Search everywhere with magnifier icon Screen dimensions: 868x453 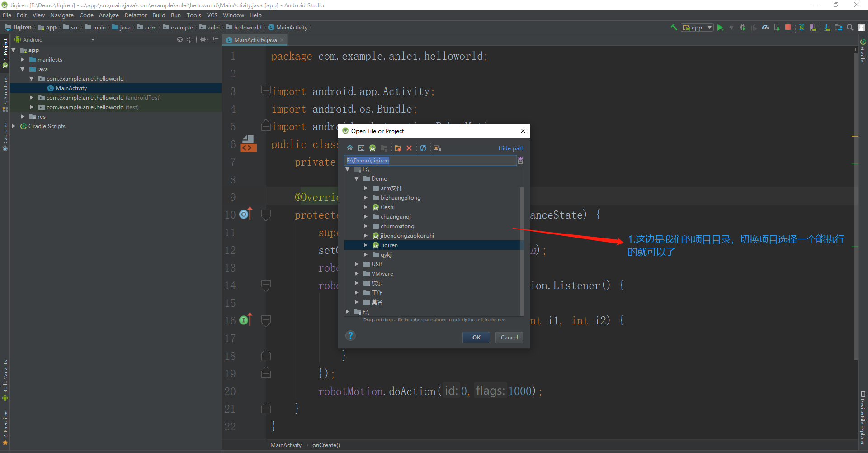point(850,27)
